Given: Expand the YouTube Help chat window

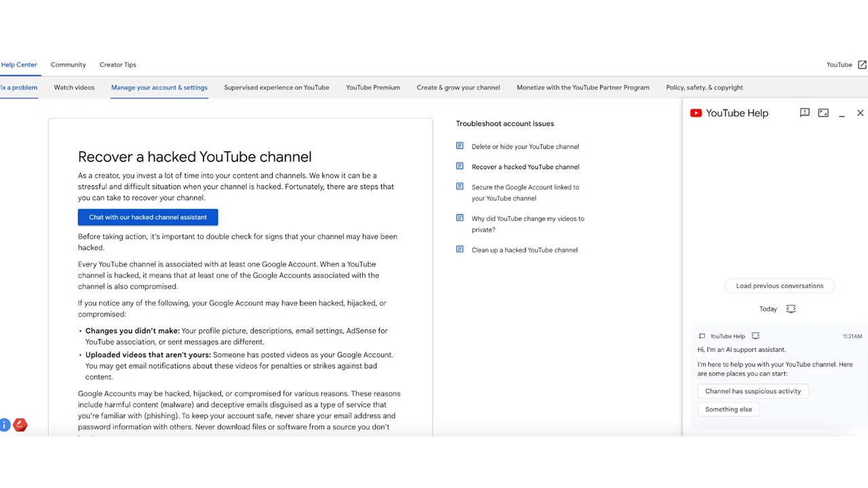Looking at the screenshot, I should 823,113.
